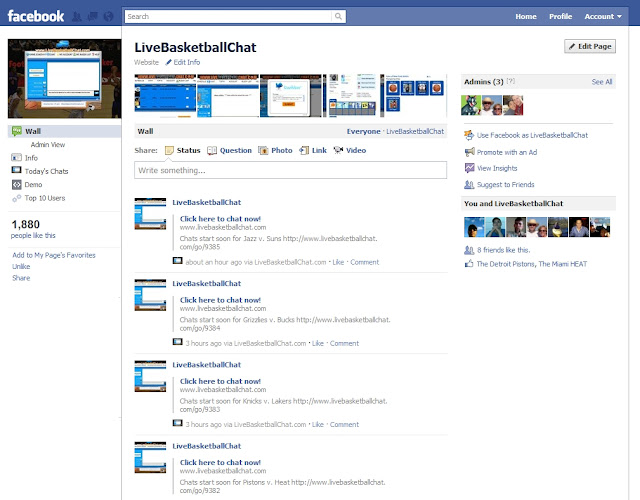Click the Write something text box
640x500 pixels.
coord(290,170)
